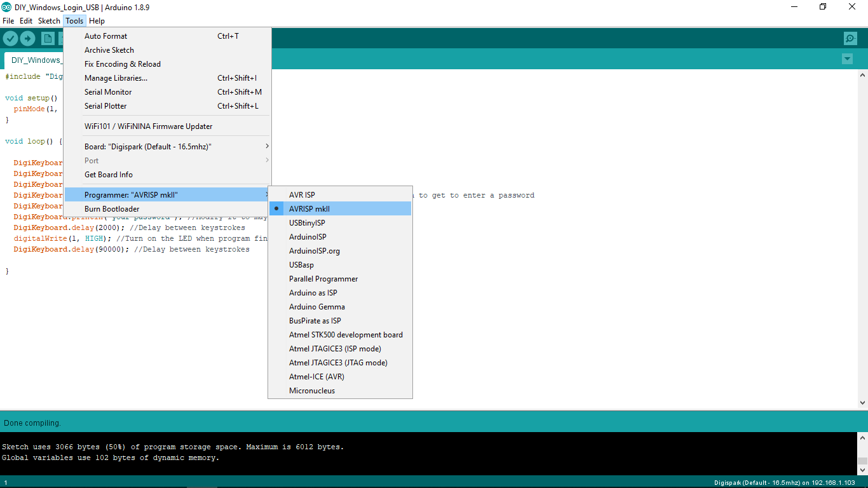This screenshot has width=868, height=488.
Task: Open Manage Libraries
Action: [115, 78]
